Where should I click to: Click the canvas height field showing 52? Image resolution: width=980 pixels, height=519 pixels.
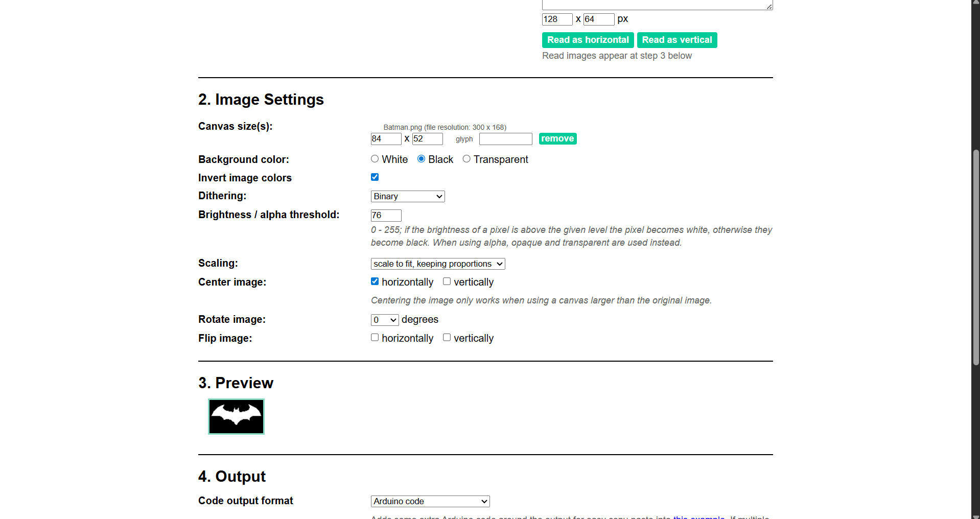click(428, 139)
